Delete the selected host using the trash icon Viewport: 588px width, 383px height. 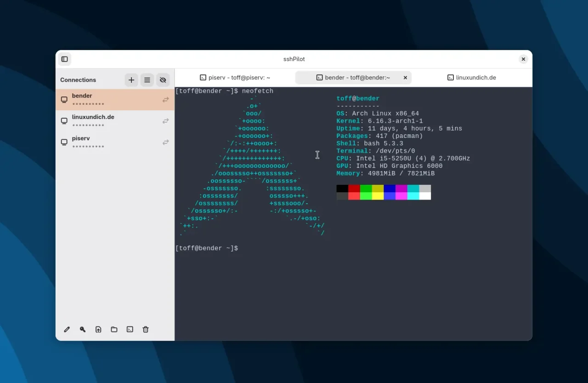[x=145, y=329]
